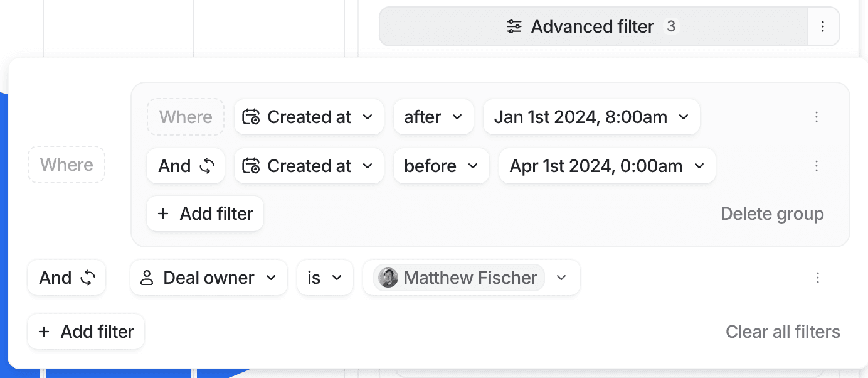This screenshot has height=378, width=868.
Task: Click Clear all filters
Action: pyautogui.click(x=783, y=332)
